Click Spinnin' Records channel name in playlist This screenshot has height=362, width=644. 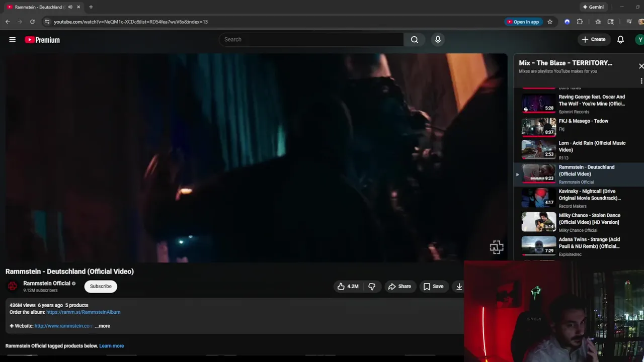(x=574, y=112)
